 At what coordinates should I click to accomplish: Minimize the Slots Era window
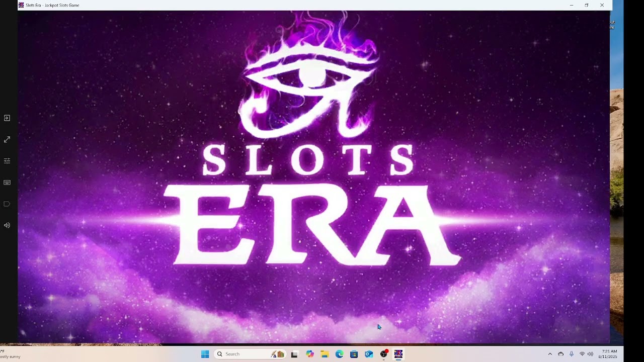pos(571,5)
